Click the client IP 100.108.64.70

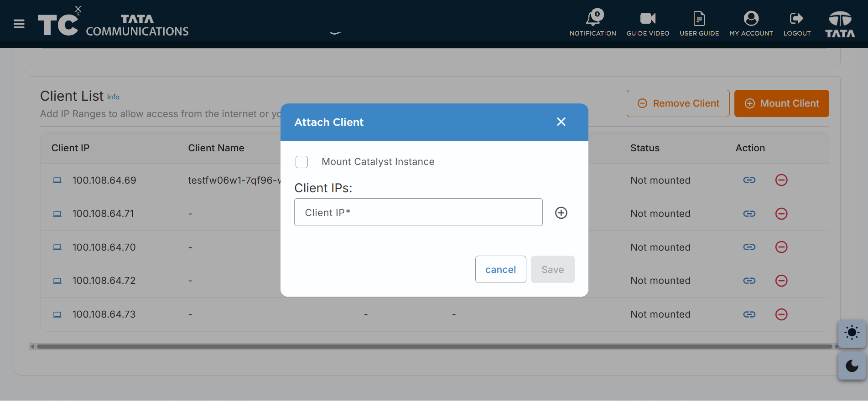pyautogui.click(x=104, y=247)
